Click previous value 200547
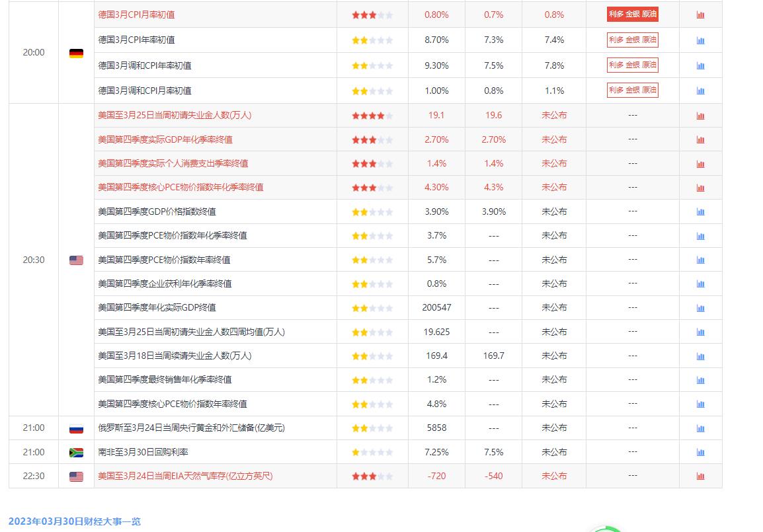Screen dimensions: 763x532 tap(436, 308)
